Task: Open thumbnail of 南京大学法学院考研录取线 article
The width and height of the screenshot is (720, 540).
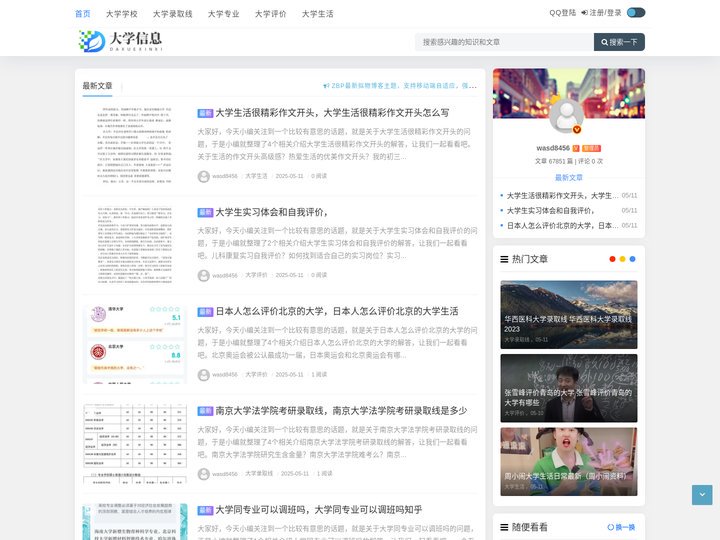Action: pos(135,443)
